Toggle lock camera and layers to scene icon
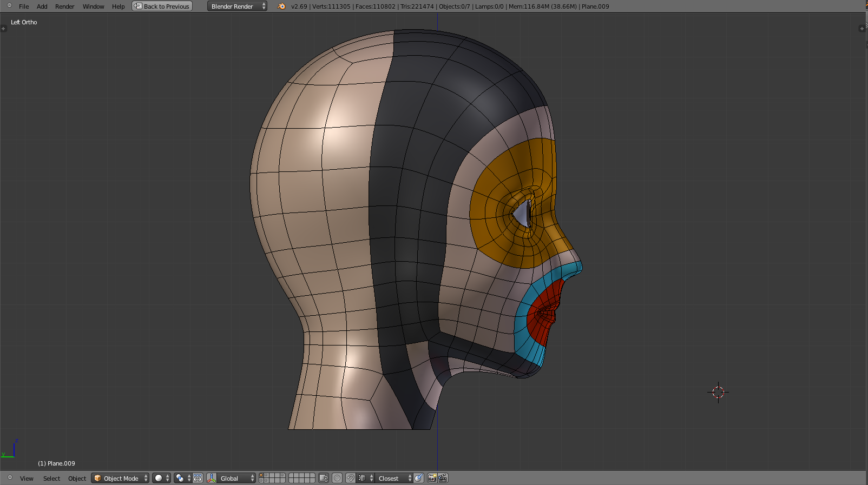 [x=324, y=478]
